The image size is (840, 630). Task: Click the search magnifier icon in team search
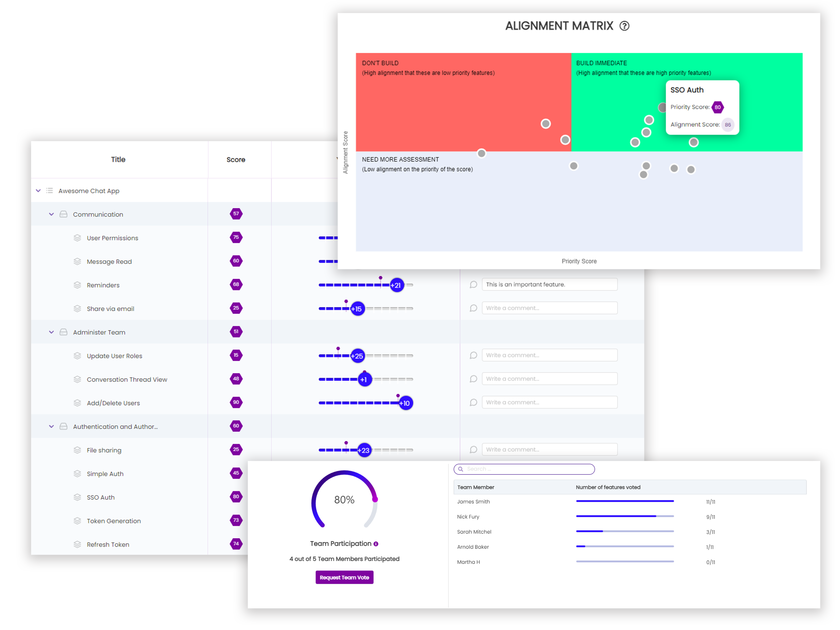click(x=460, y=469)
